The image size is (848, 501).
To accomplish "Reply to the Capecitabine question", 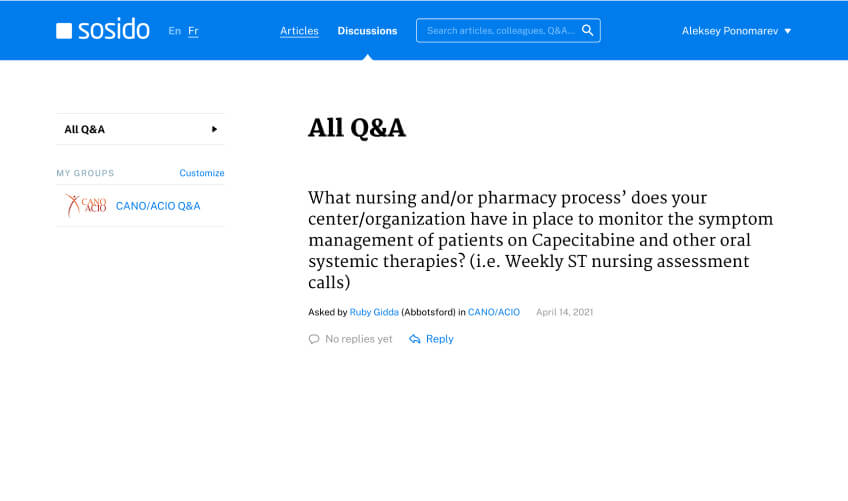I will coord(439,339).
